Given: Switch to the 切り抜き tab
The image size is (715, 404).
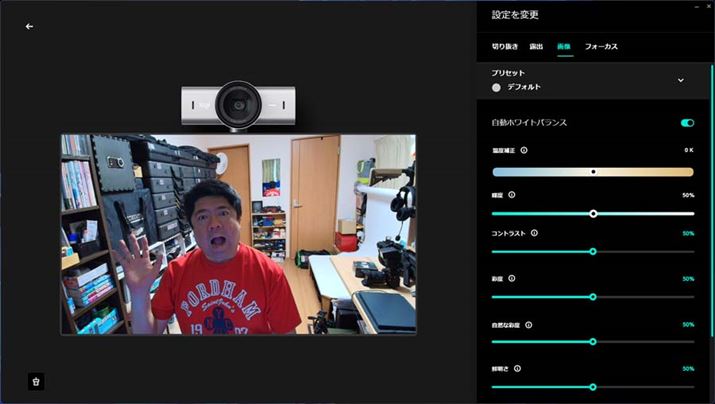Looking at the screenshot, I should click(x=504, y=46).
